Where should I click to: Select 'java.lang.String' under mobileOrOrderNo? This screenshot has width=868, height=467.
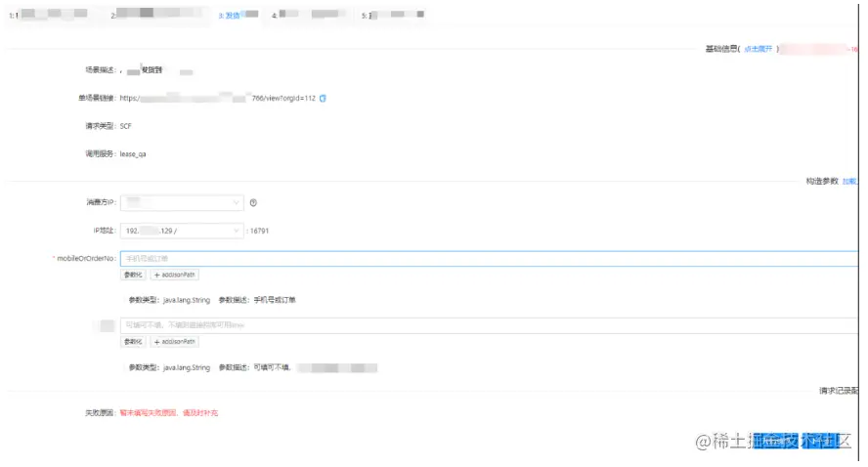187,301
